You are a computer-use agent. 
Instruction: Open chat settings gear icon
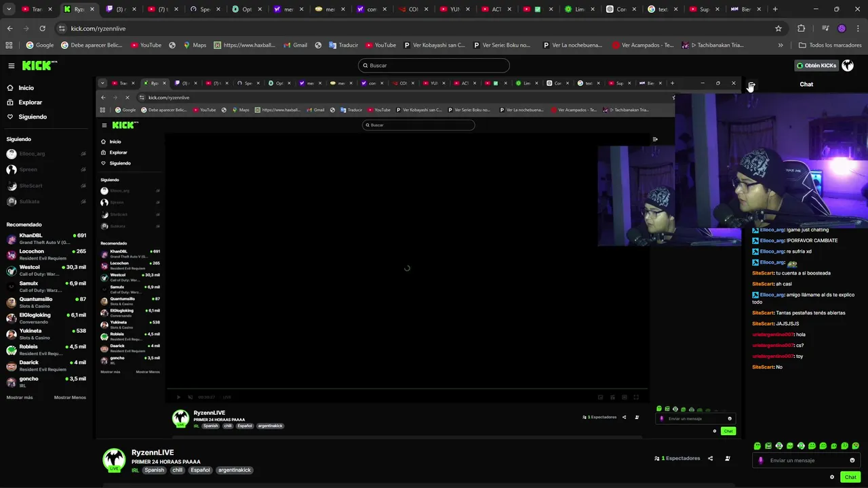[x=832, y=477]
